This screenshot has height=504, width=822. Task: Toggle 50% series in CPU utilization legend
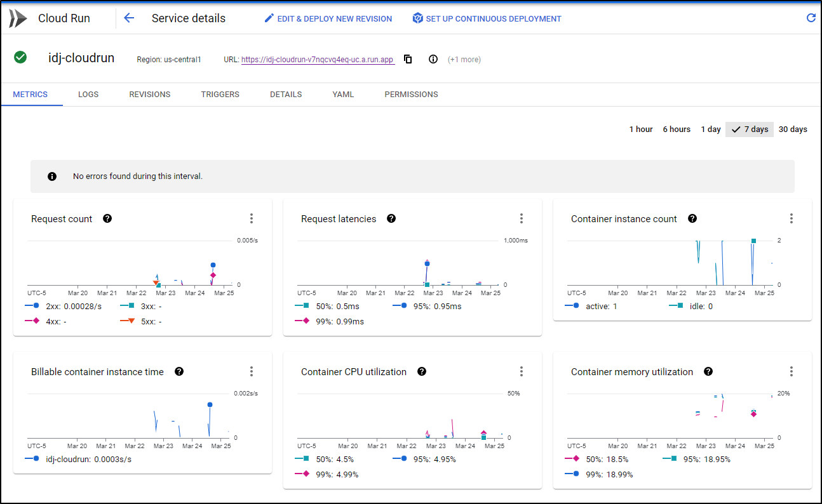point(325,459)
